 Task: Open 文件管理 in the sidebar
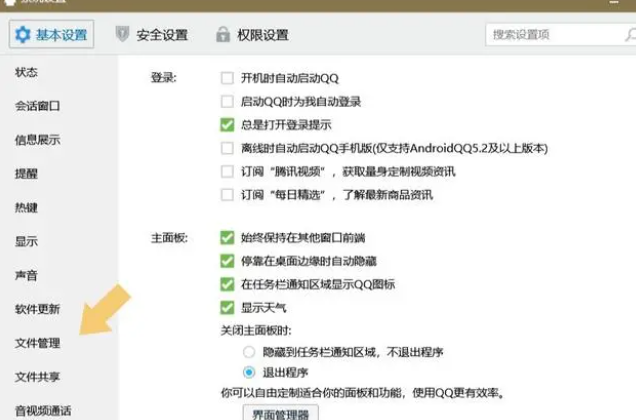38,343
